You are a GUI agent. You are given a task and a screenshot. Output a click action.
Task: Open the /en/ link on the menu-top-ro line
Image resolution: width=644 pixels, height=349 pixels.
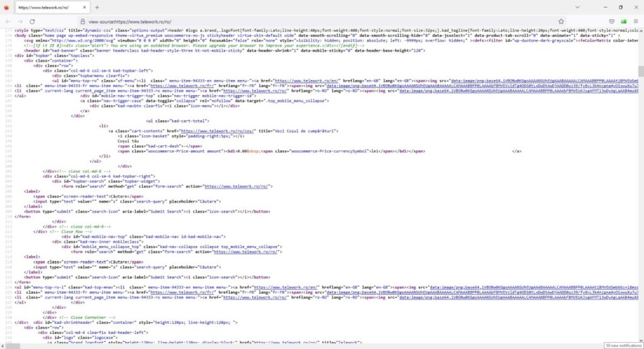[x=307, y=81]
